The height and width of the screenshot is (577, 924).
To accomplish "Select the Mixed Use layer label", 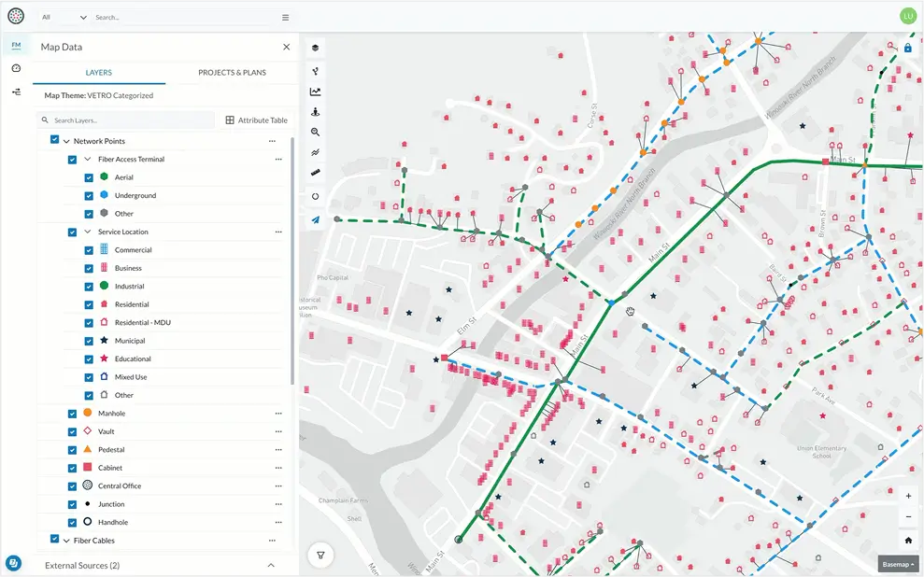I will click(x=131, y=377).
